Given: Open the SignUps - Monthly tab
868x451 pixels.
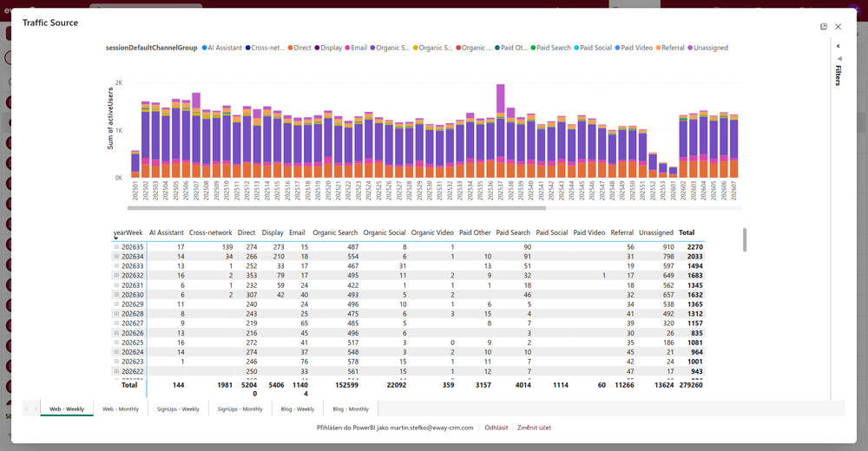Looking at the screenshot, I should [x=240, y=409].
